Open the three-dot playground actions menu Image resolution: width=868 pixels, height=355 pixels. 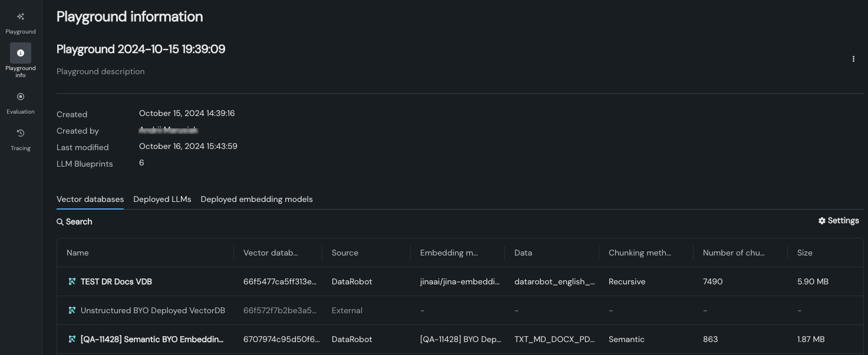click(x=853, y=59)
